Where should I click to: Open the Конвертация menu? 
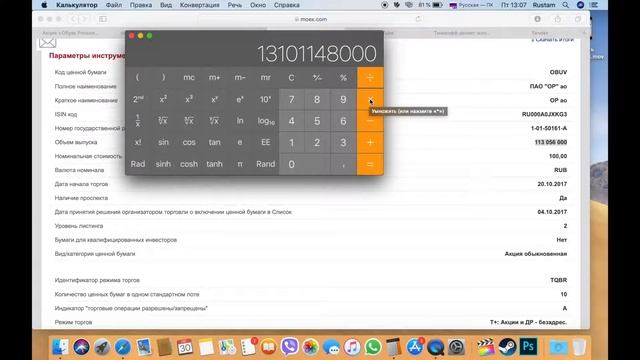click(x=200, y=5)
